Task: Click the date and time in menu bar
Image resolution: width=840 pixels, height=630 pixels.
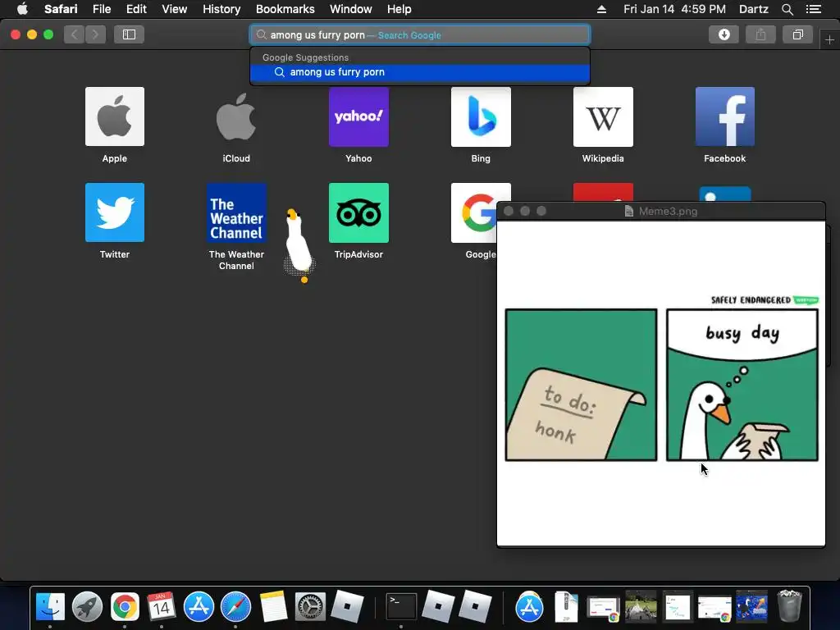Action: 674,9
